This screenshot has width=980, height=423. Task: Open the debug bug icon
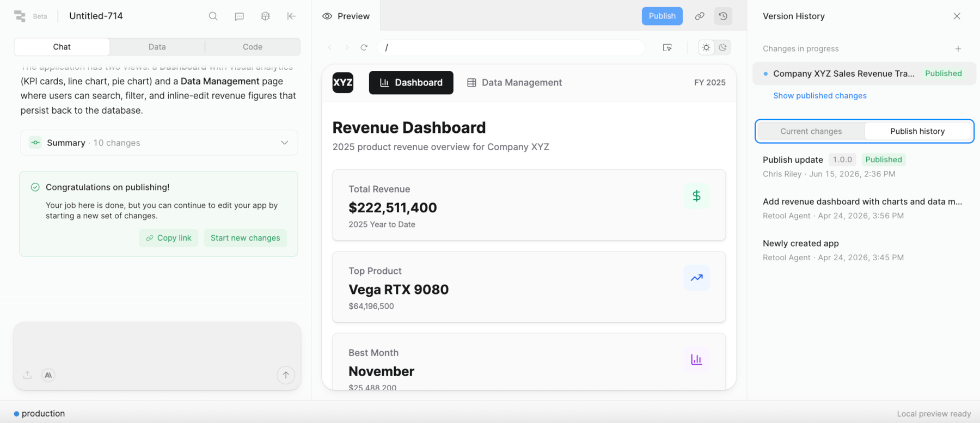pyautogui.click(x=265, y=16)
